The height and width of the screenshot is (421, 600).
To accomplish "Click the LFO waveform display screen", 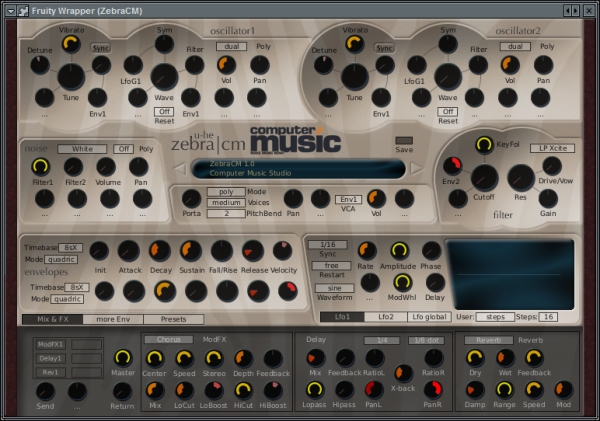I will (x=509, y=274).
